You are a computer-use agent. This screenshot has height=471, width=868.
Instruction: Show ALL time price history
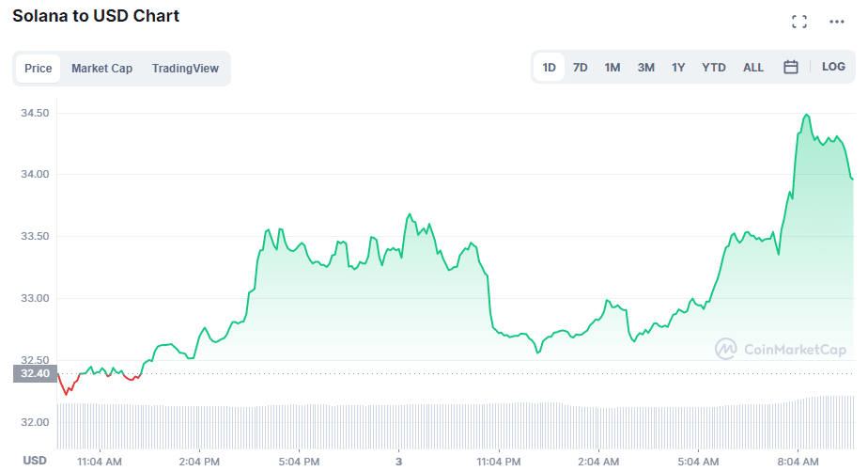pyautogui.click(x=753, y=68)
